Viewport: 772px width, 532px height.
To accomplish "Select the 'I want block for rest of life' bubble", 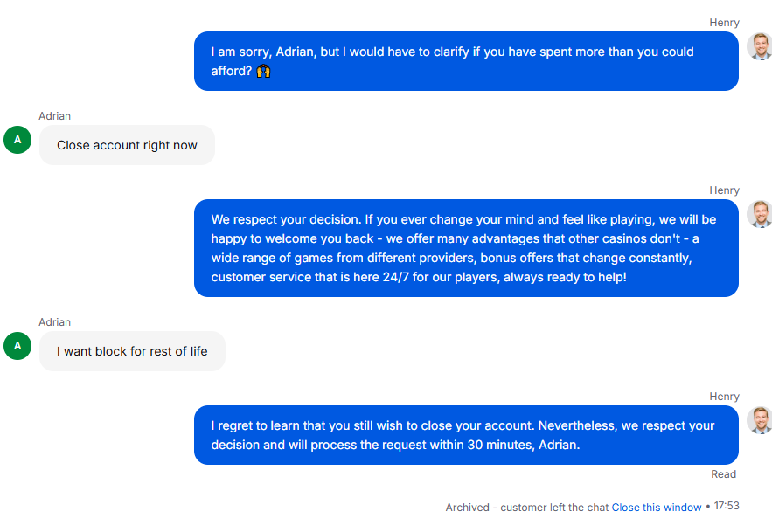I will 132,351.
